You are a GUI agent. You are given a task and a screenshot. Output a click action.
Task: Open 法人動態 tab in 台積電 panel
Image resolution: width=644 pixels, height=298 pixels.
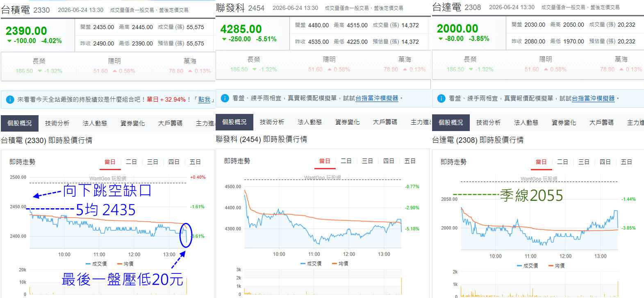[x=95, y=123]
